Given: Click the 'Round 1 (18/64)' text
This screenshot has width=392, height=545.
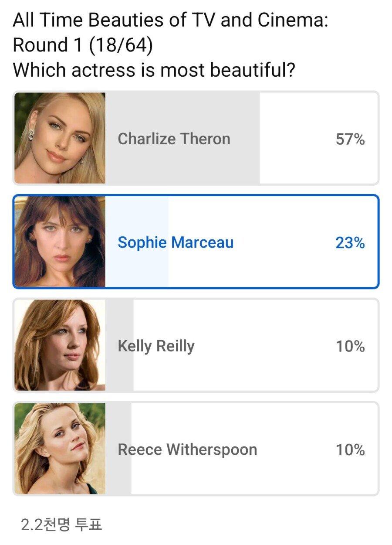Looking at the screenshot, I should pyautogui.click(x=83, y=45).
